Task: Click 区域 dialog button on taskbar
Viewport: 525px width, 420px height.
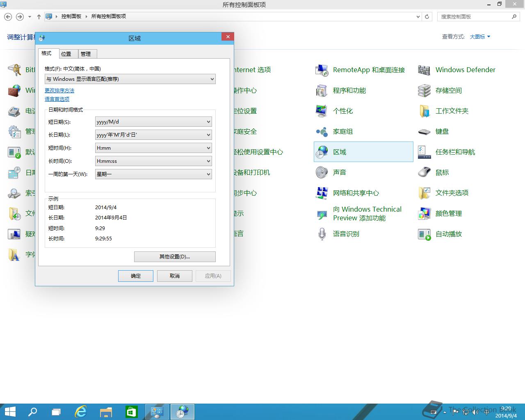Action: coord(183,412)
